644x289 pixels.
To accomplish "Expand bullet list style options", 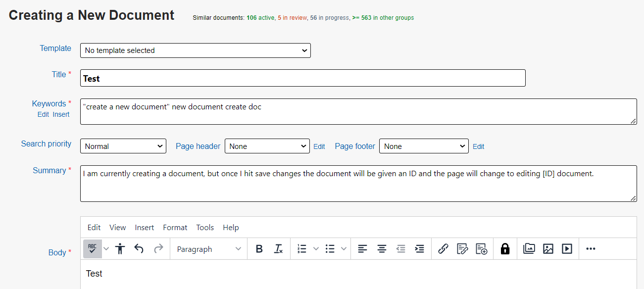I will (x=344, y=249).
